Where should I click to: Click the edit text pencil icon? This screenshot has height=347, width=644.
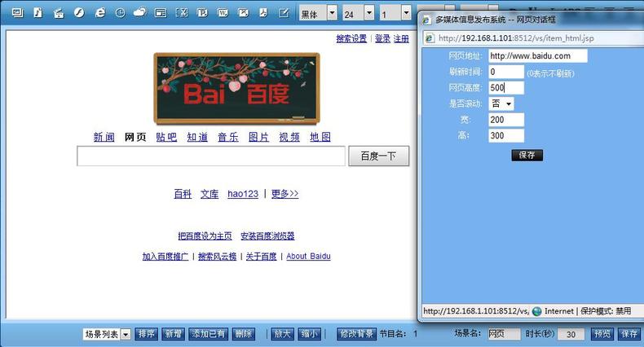(x=284, y=13)
